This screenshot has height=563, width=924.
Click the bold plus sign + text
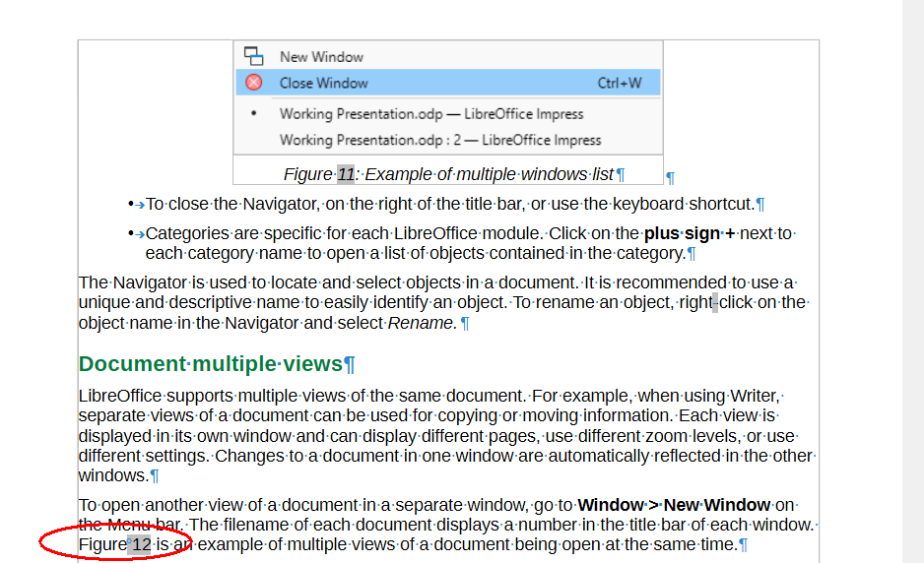690,233
